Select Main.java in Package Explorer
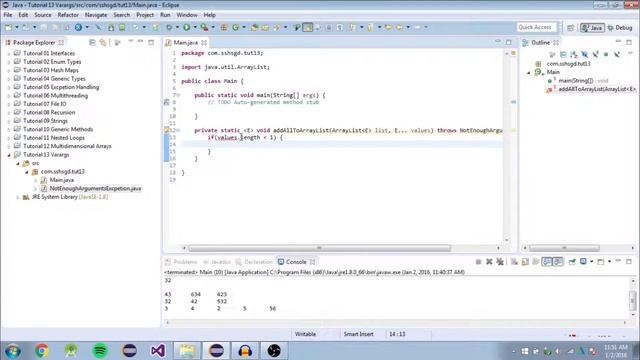 (62, 180)
